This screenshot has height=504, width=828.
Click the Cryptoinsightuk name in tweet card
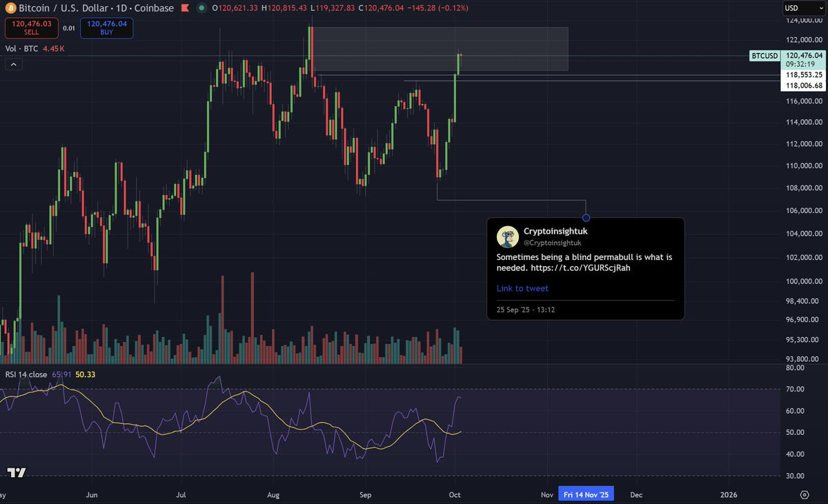pyautogui.click(x=555, y=232)
